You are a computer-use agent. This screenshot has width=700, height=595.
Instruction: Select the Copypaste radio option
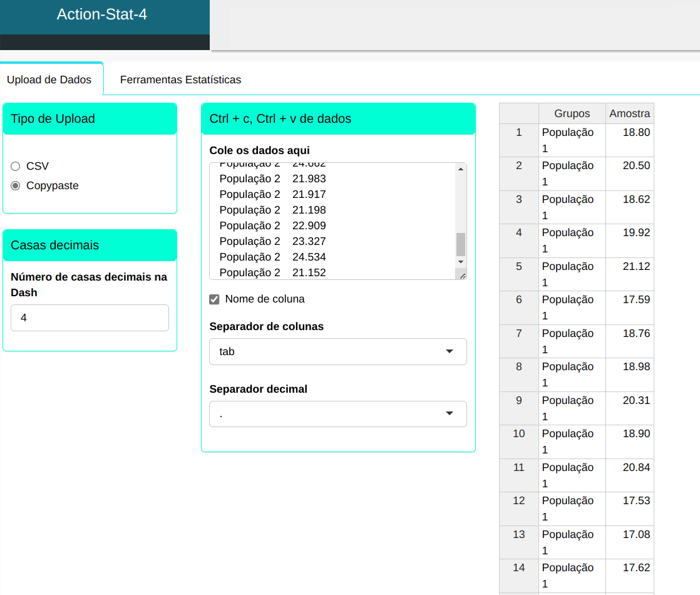point(16,185)
